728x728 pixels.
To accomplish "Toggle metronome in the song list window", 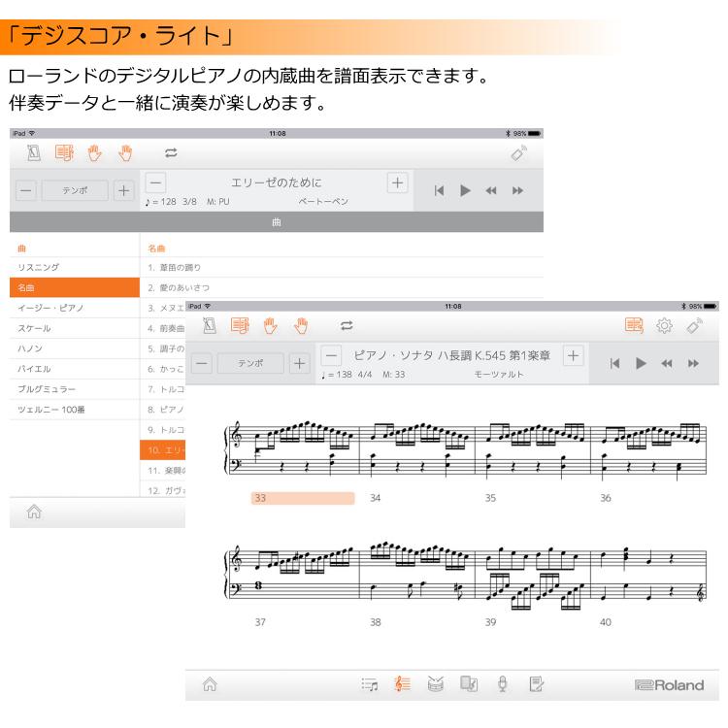I will (x=33, y=152).
